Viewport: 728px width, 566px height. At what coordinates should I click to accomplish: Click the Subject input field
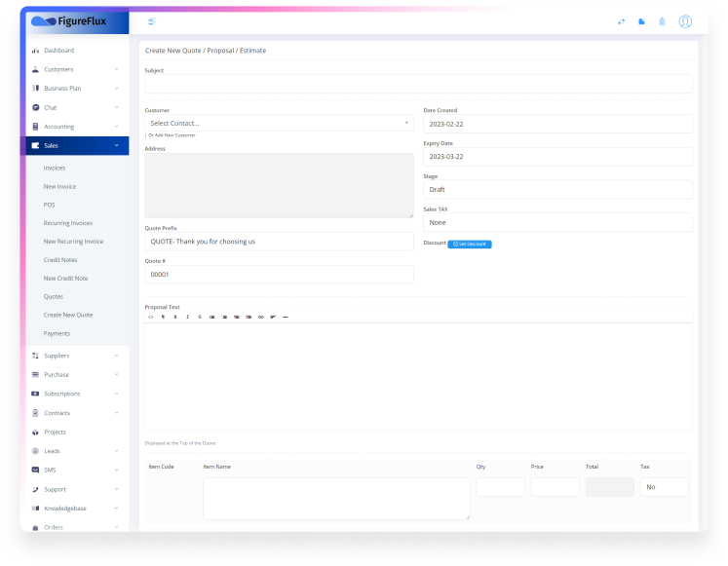point(418,84)
